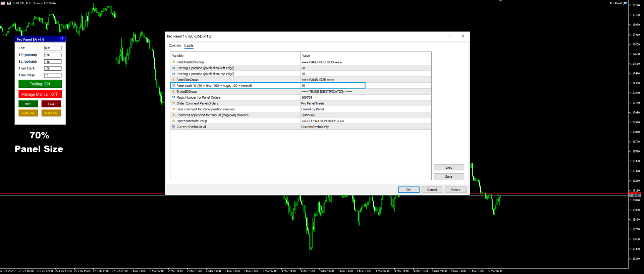Select the Magic Number value 106708
644x274 pixels.
tap(366, 97)
